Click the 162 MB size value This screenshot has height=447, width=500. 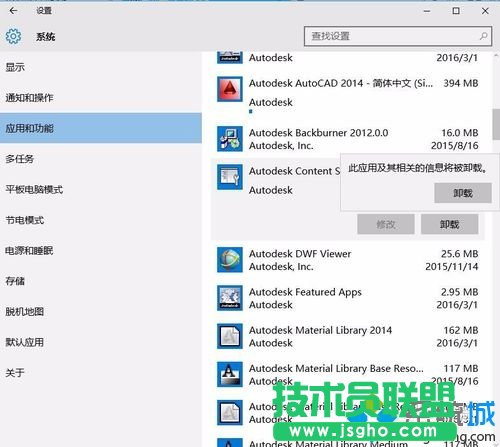461,330
